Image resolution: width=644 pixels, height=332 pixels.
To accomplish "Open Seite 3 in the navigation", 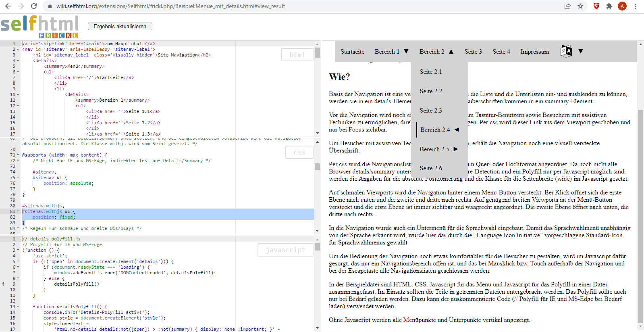I will 473,52.
